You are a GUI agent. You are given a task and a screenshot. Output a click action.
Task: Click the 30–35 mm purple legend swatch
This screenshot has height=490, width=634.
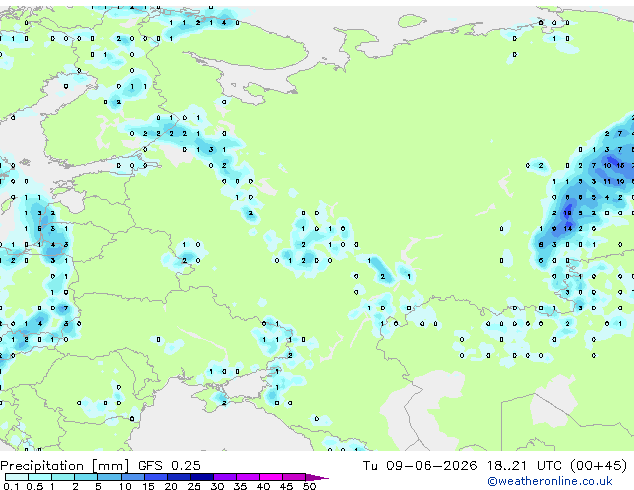pos(225,477)
